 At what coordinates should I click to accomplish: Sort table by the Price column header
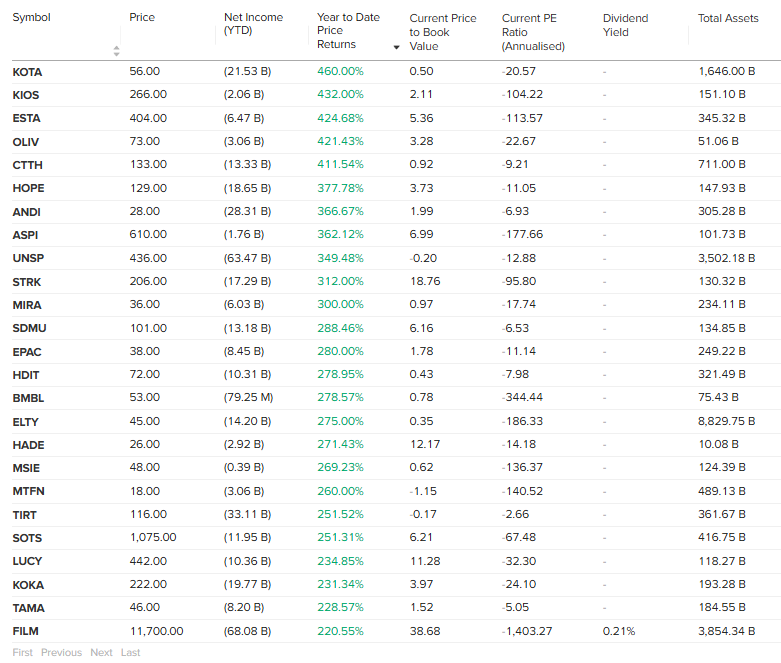[x=142, y=18]
